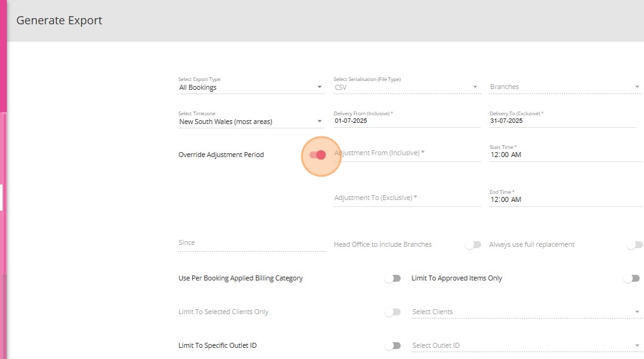
Task: Click the Limit To Specific Outlet ID label
Action: [217, 345]
